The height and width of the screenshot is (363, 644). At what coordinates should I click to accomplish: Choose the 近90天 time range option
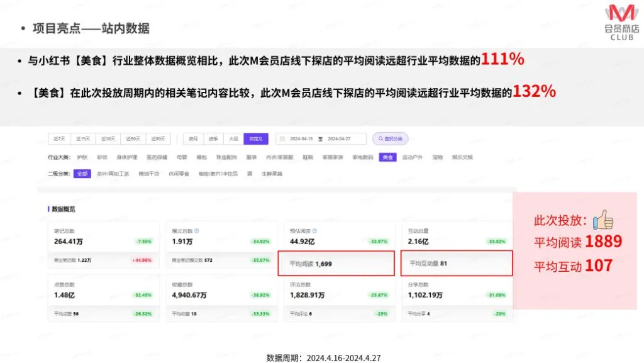tap(158, 139)
